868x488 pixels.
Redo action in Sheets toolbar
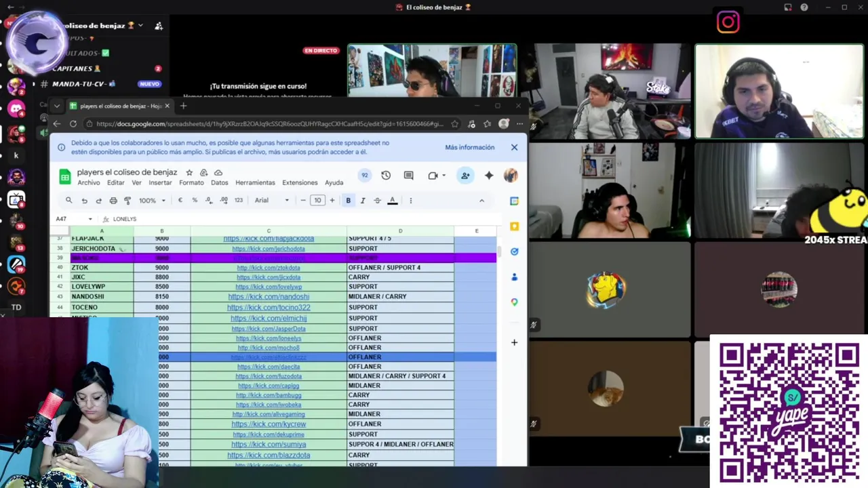click(98, 201)
